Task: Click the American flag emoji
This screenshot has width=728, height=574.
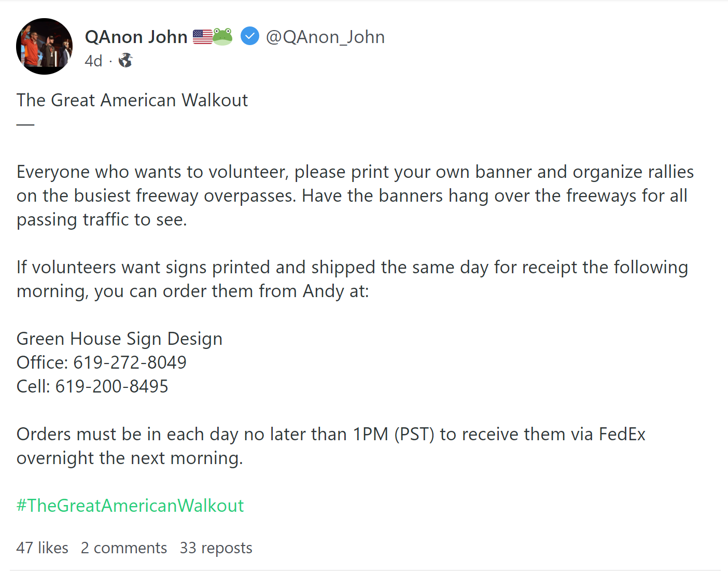Action: click(x=202, y=36)
